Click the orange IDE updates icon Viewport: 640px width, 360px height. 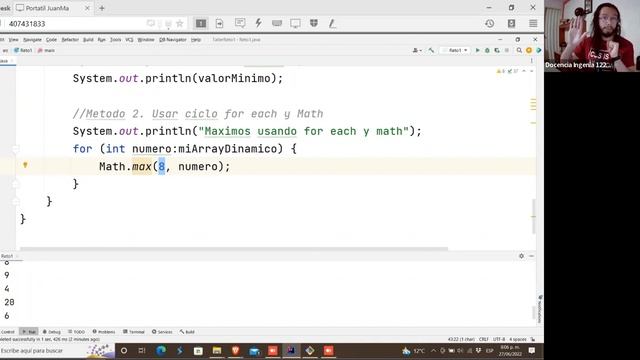529,50
